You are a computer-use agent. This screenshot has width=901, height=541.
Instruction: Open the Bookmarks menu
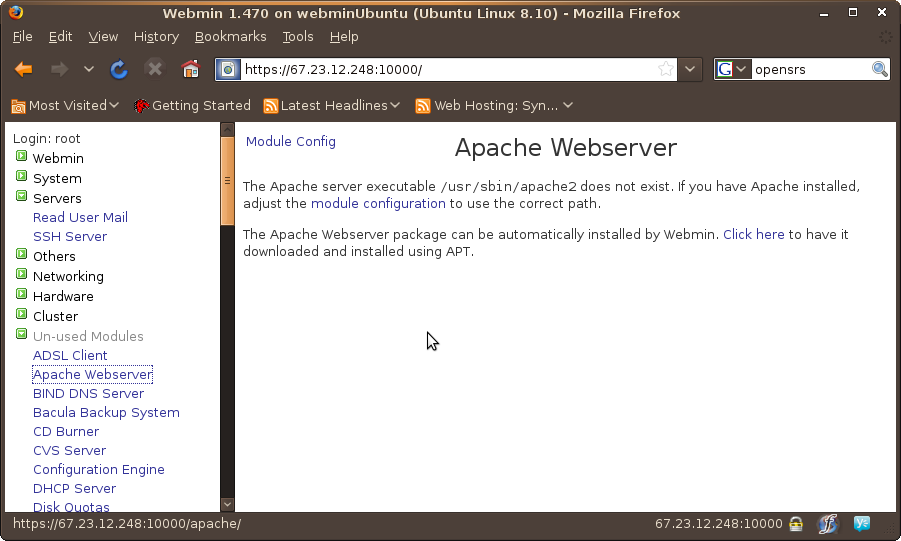230,37
